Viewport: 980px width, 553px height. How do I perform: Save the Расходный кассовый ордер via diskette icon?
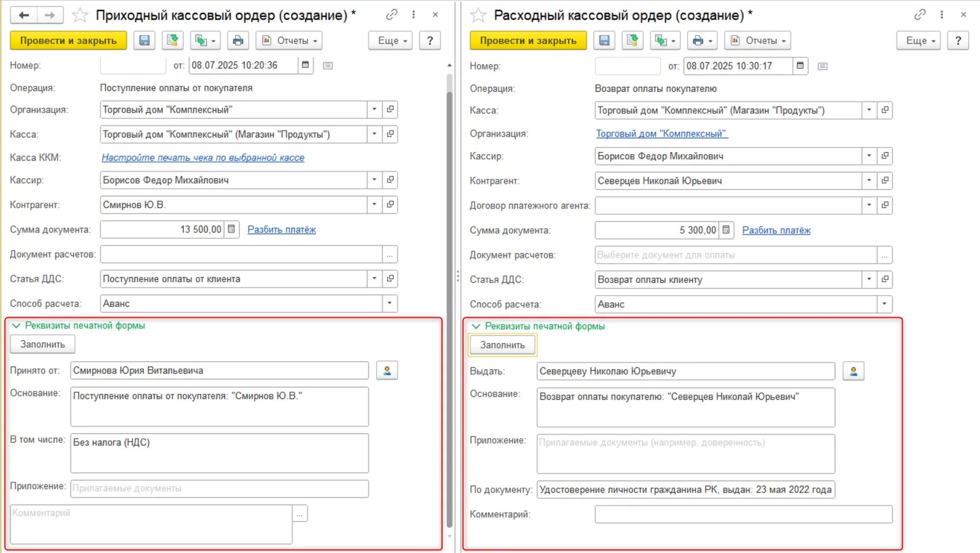coord(604,40)
